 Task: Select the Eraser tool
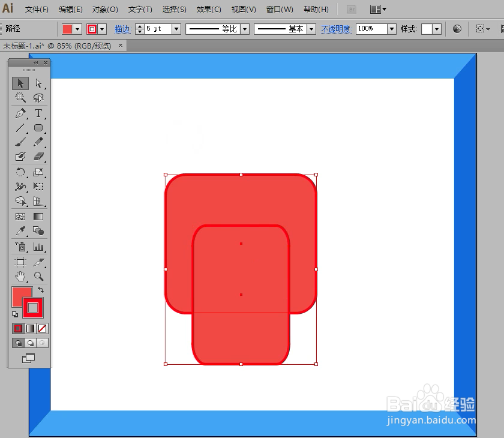point(38,157)
